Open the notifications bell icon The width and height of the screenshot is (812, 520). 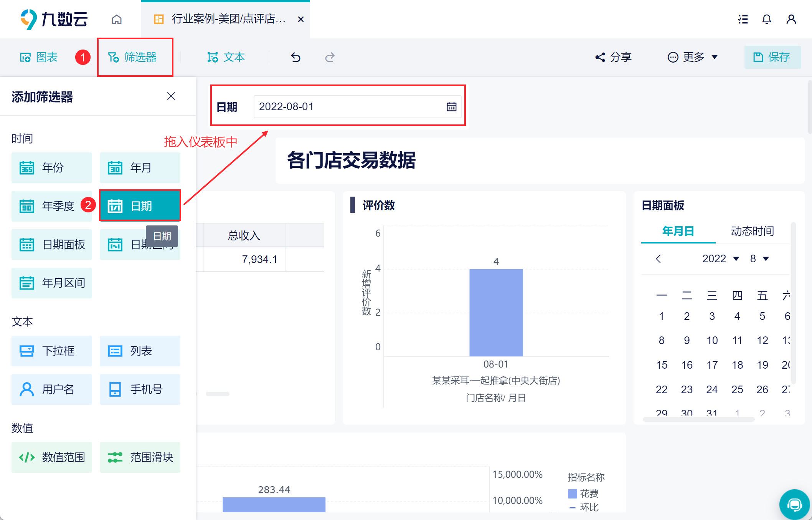tap(766, 19)
